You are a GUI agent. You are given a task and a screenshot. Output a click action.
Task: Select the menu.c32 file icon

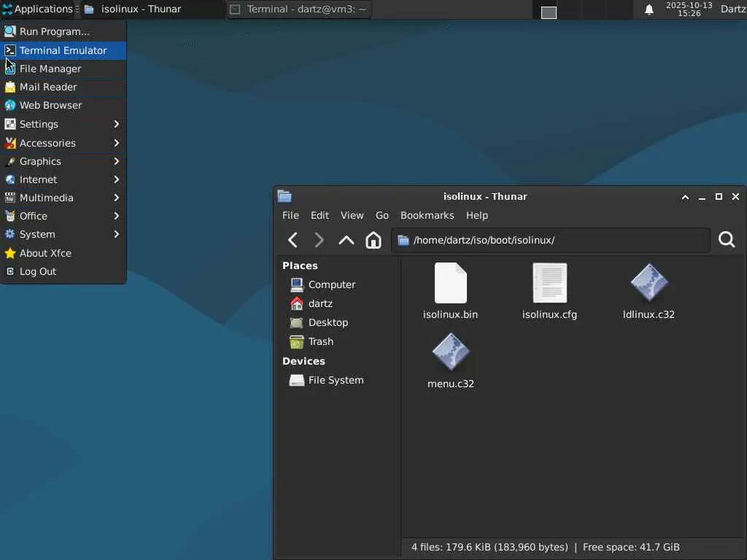451,352
